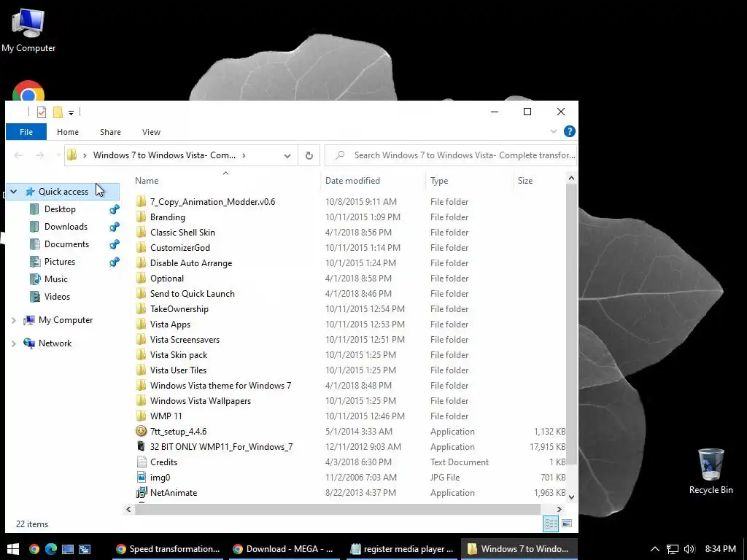
Task: Sort files by Size column header
Action: tap(525, 181)
